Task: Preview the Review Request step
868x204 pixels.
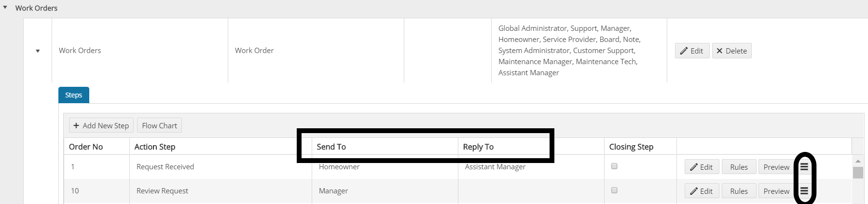Action: point(776,191)
